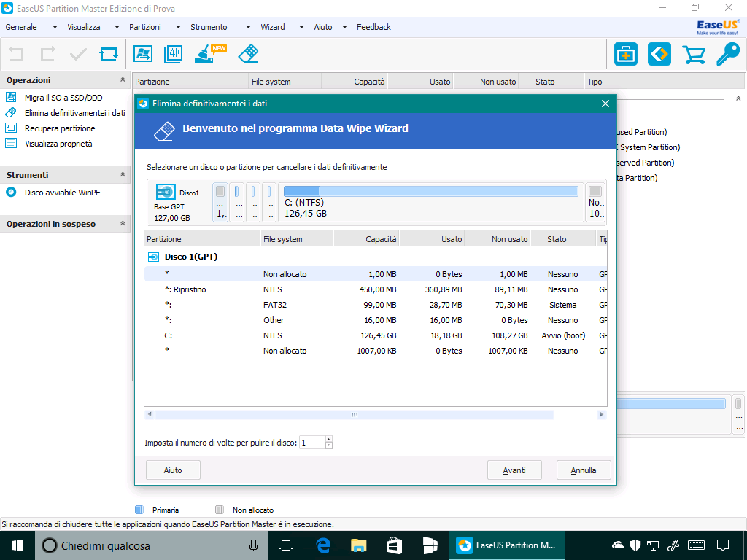Viewport: 747px width, 560px height.
Task: Collapse the Operazioni in sospeso panel
Action: click(123, 223)
